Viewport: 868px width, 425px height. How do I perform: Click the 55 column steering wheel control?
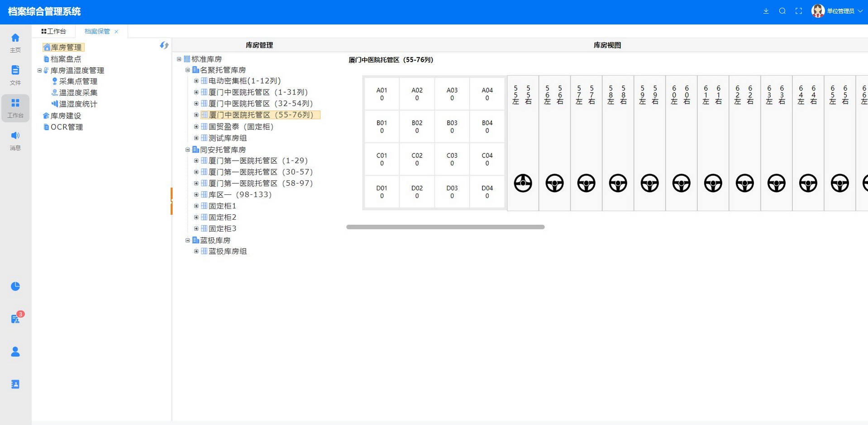coord(523,183)
